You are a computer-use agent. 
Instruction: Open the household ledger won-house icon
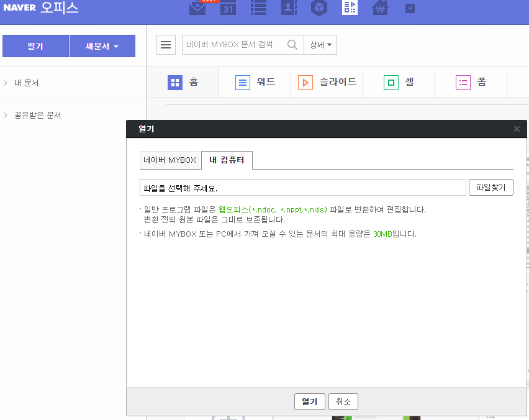(380, 7)
